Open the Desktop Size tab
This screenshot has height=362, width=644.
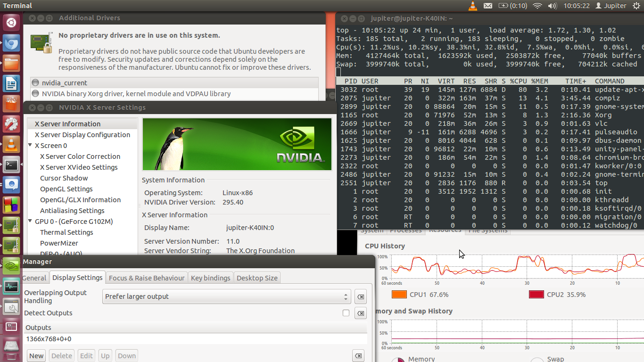coord(257,278)
